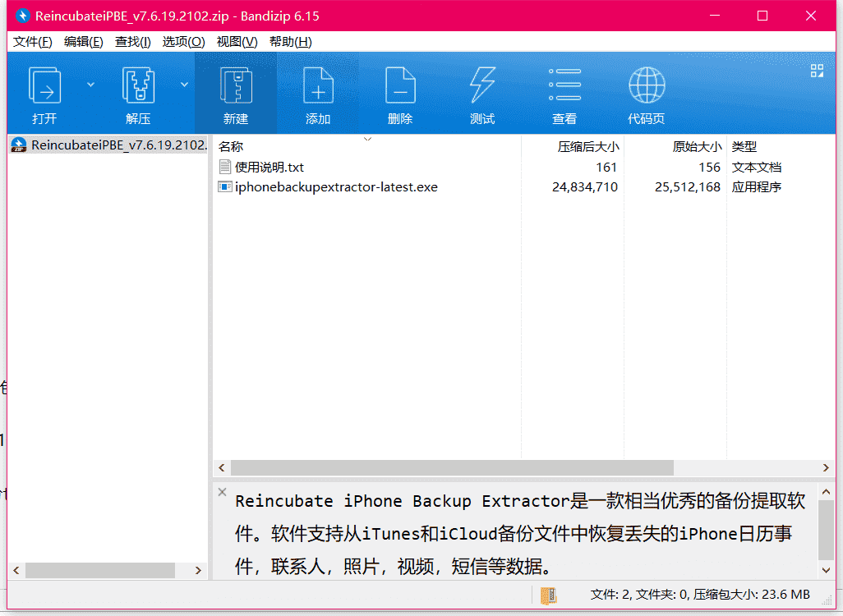Viewport: 843px width, 616px height.
Task: Open the 查找(I) menu
Action: tap(133, 41)
